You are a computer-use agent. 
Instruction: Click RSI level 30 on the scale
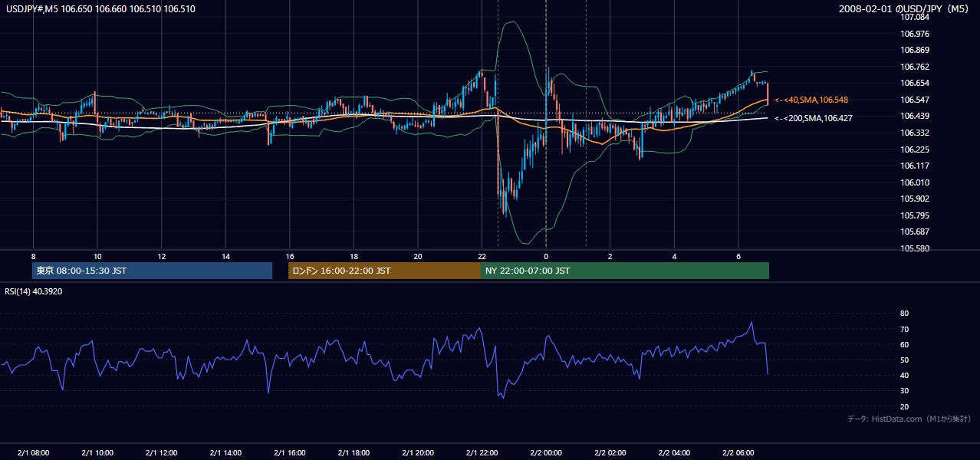904,391
